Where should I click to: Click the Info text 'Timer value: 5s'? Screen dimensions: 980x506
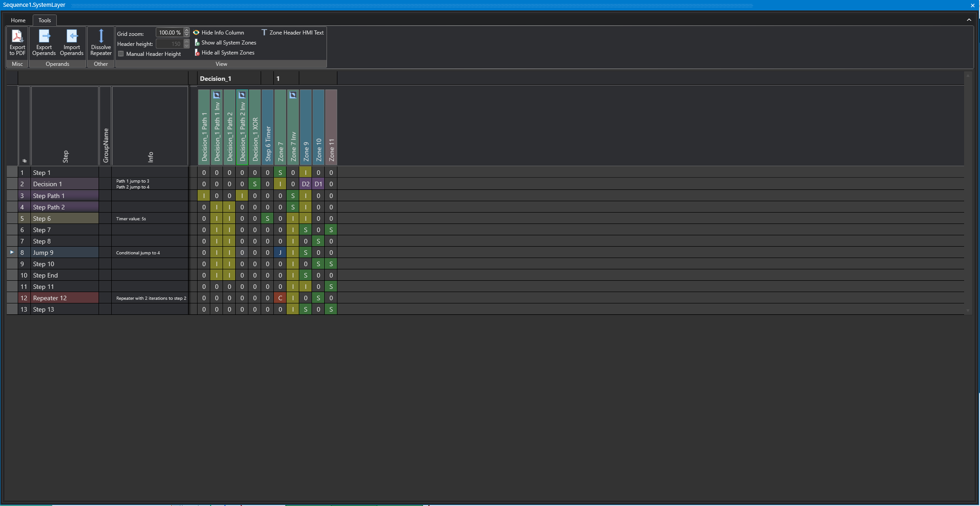[131, 219]
